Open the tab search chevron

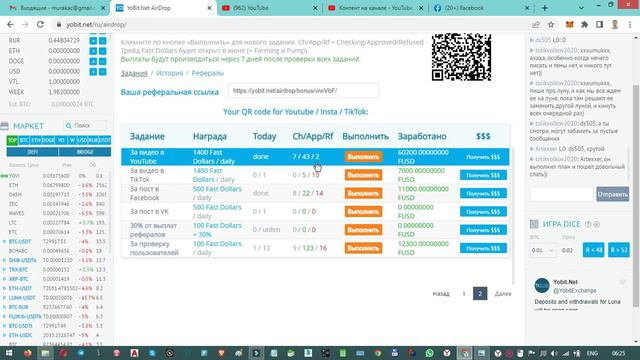[581, 8]
